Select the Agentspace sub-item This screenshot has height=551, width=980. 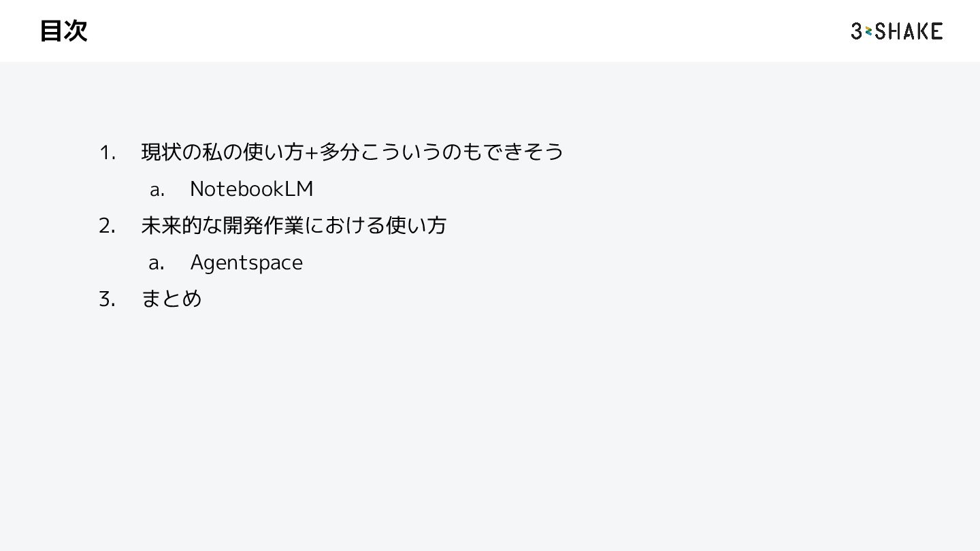coord(246,263)
